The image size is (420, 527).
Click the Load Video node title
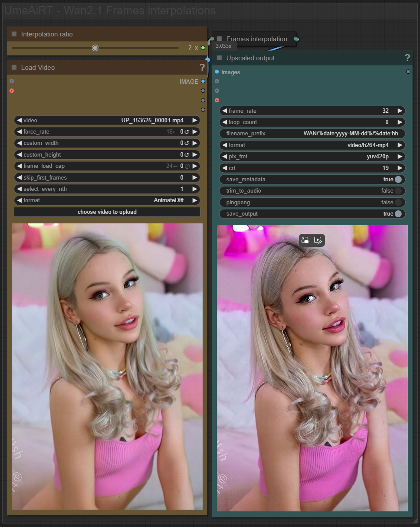point(38,68)
